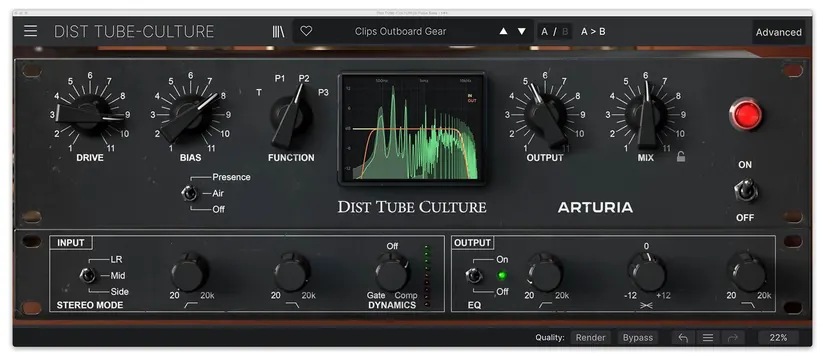
Task: Click the ARTURIA brand logo
Action: coord(595,207)
